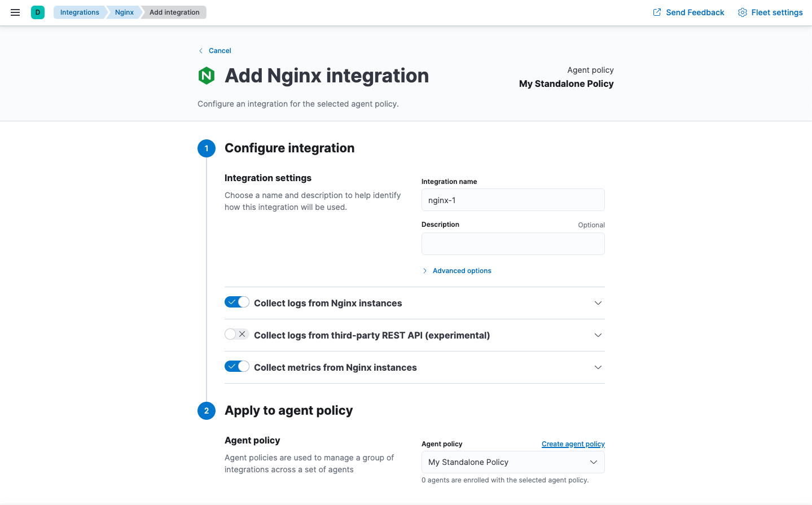The height and width of the screenshot is (505, 812).
Task: Click the Nginx logo next to the page title
Action: (x=207, y=75)
